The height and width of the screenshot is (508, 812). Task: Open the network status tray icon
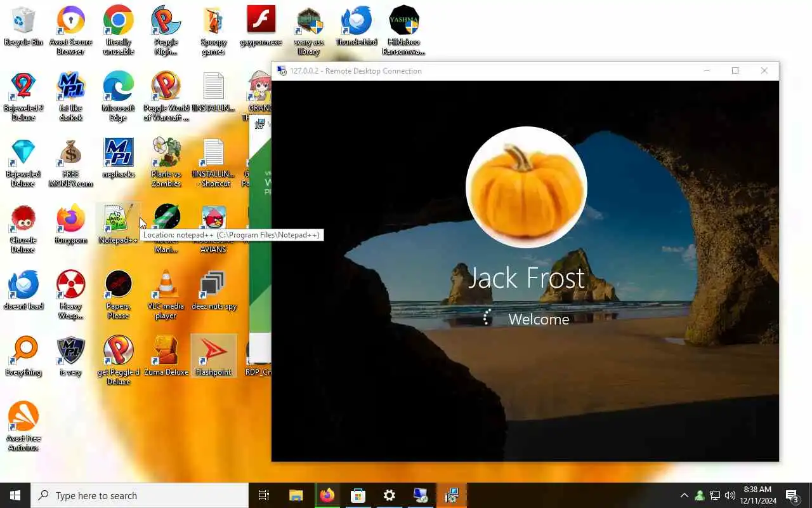[715, 495]
